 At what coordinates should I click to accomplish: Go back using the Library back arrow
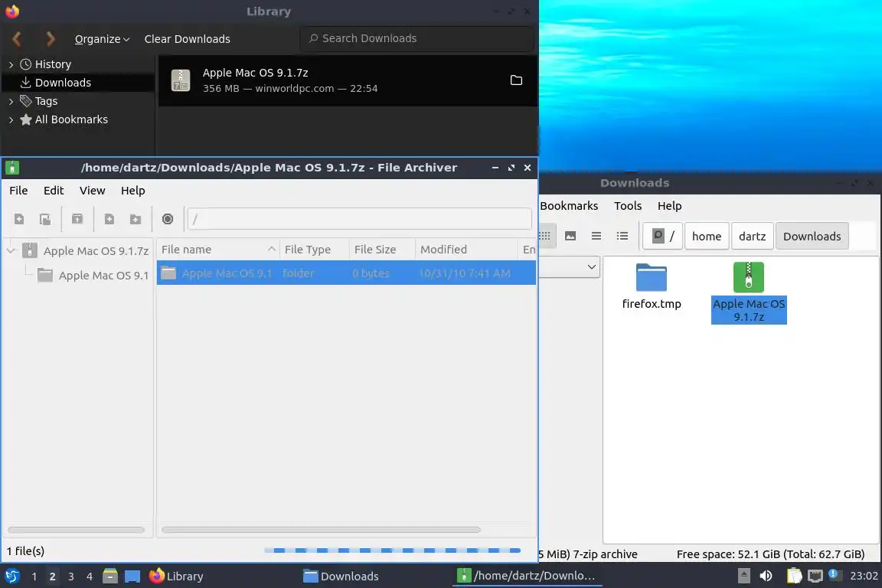[x=17, y=39]
